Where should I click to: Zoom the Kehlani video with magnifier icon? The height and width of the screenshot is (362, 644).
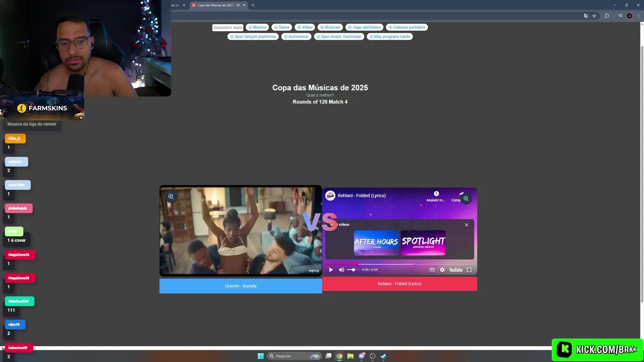click(x=466, y=199)
